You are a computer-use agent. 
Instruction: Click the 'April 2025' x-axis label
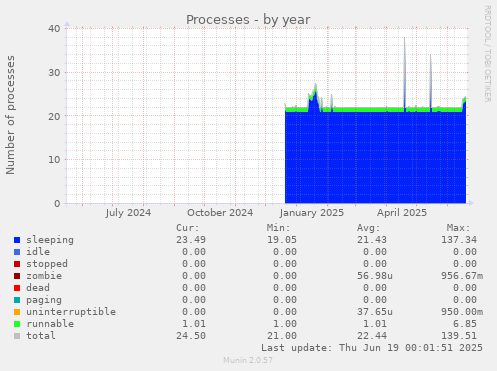point(402,213)
